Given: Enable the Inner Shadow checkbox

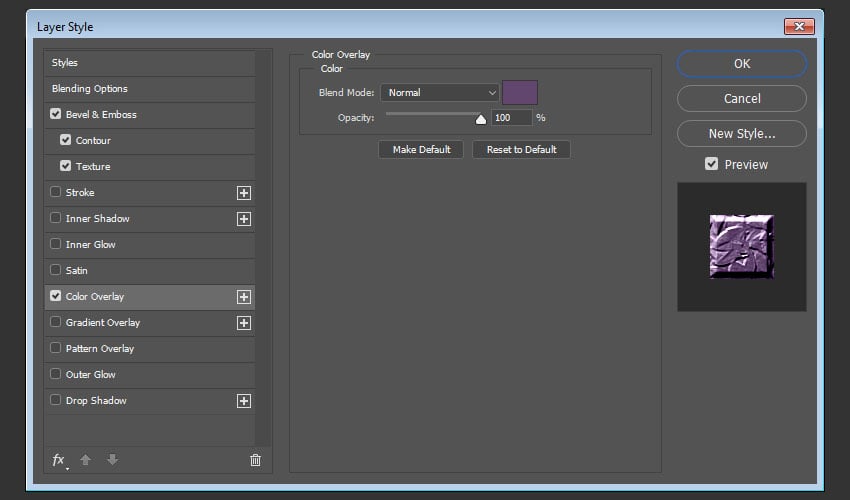Looking at the screenshot, I should pos(55,218).
